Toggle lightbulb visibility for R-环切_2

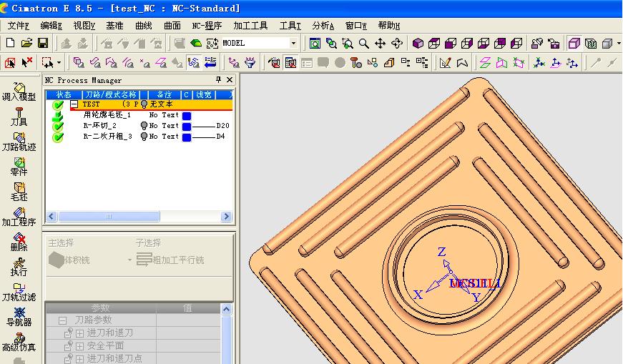point(144,126)
